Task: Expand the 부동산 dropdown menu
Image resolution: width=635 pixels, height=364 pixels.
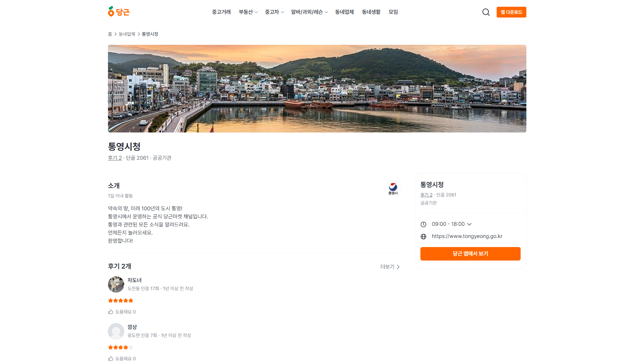Action: click(248, 12)
